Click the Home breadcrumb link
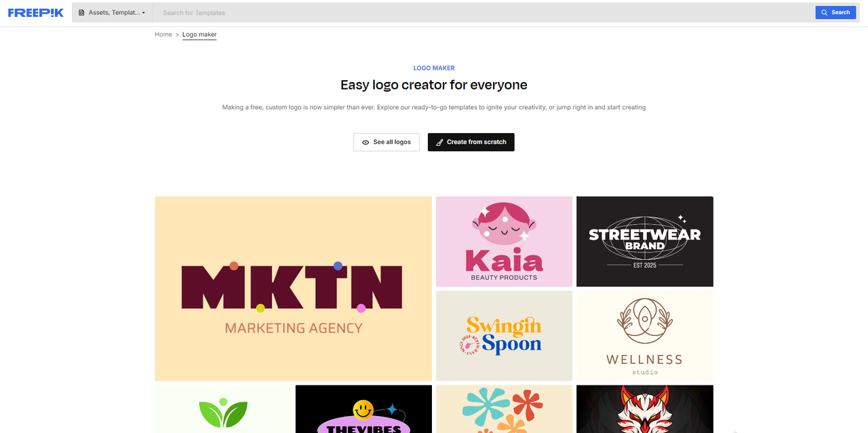This screenshot has height=433, width=868. (x=163, y=34)
